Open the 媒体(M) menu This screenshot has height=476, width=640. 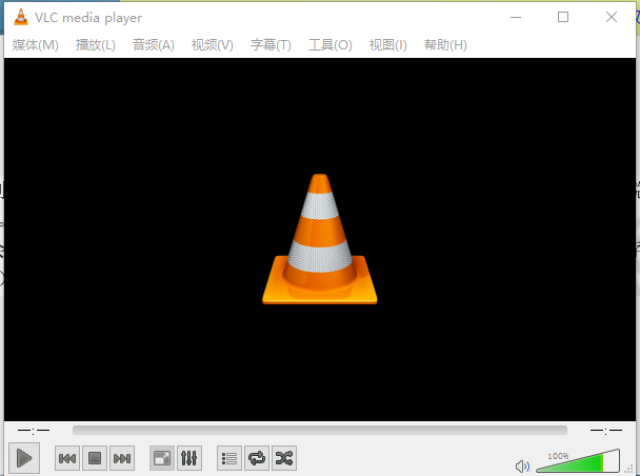point(35,44)
